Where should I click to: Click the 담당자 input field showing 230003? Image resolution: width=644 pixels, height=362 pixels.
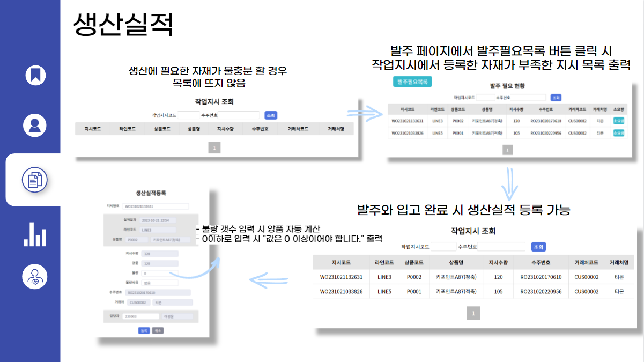(x=140, y=316)
